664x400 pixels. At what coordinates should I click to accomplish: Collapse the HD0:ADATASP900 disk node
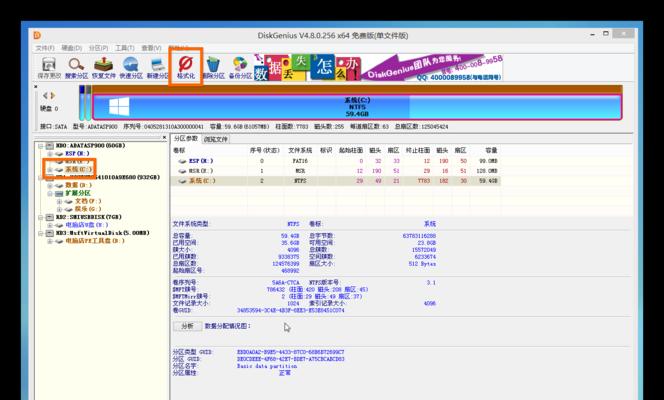[x=41, y=146]
